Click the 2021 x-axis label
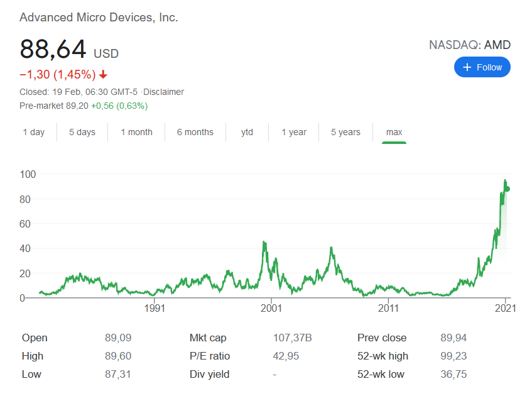532x396 pixels. (505, 308)
